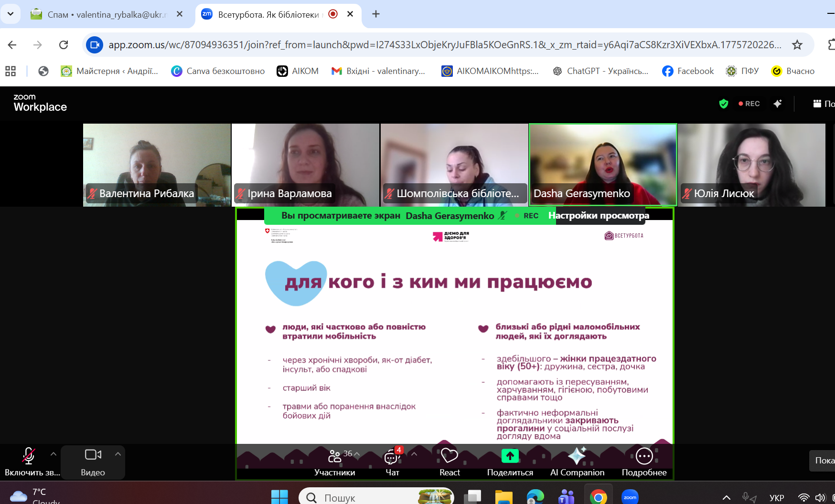
Task: Open the Canva bookmark in bookmarks bar
Action: [218, 71]
